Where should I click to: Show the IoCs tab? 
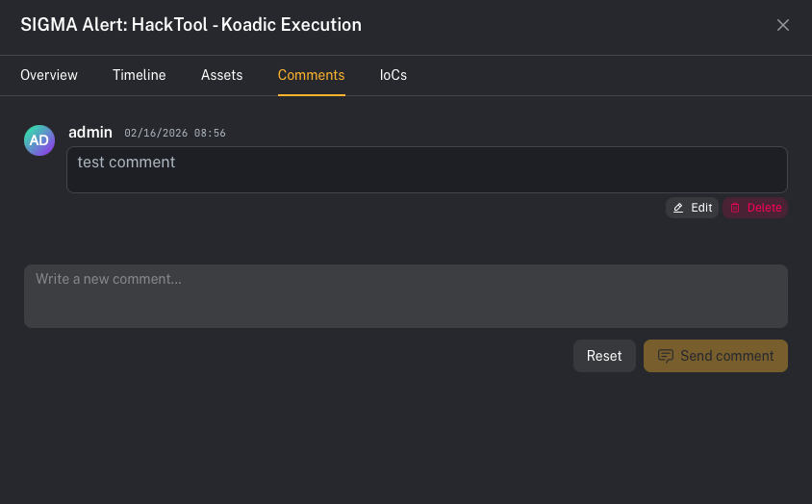(x=393, y=75)
